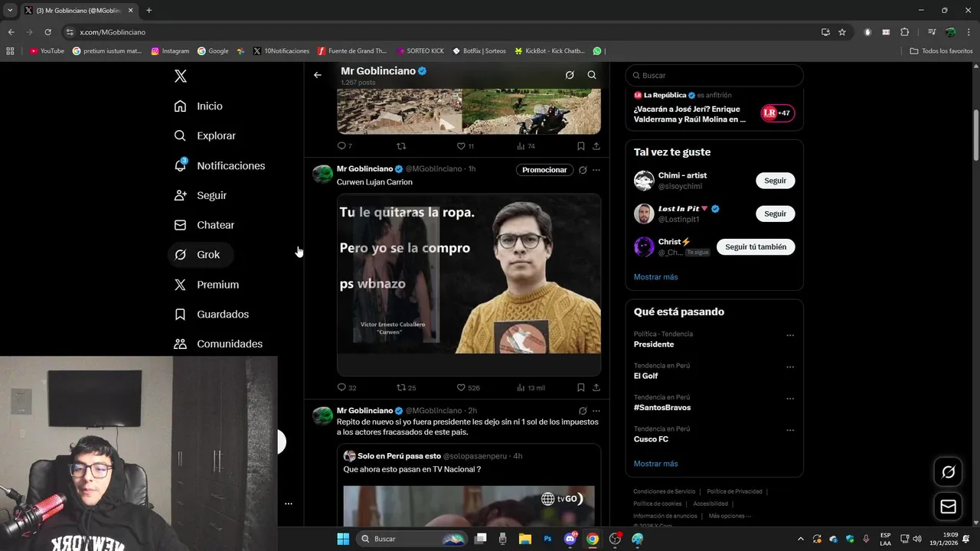Open the Curwen meme image
Screen dimensions: 980x551
click(469, 285)
